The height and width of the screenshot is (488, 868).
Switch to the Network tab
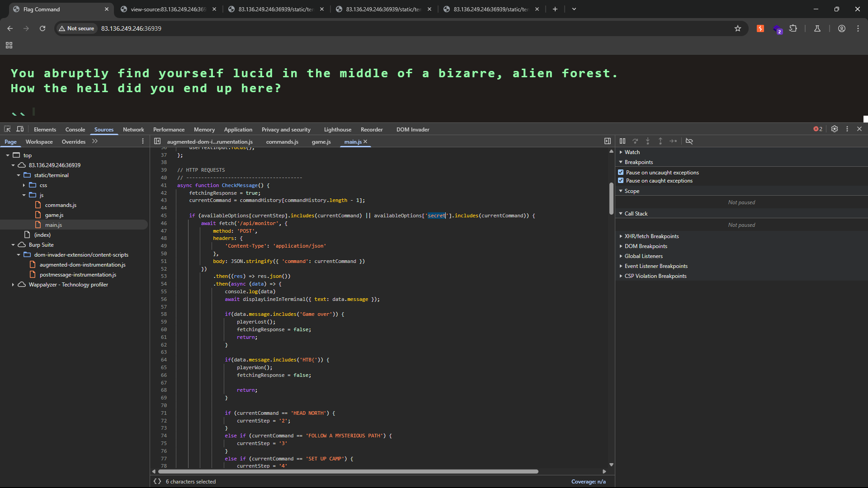[133, 130]
